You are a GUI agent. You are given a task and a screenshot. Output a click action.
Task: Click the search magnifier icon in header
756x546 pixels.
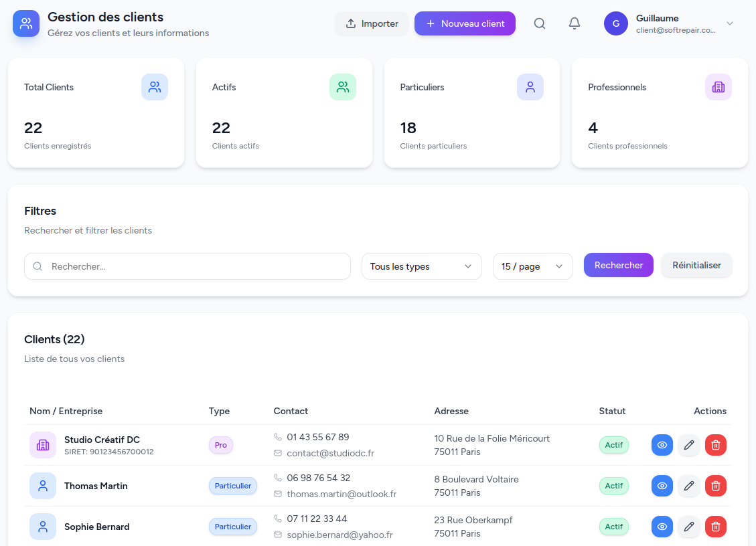coord(540,23)
